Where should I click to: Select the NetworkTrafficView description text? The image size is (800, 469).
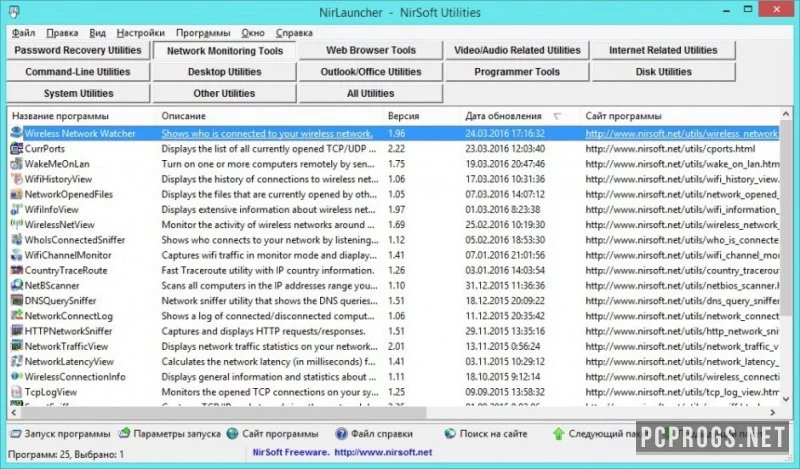point(269,346)
